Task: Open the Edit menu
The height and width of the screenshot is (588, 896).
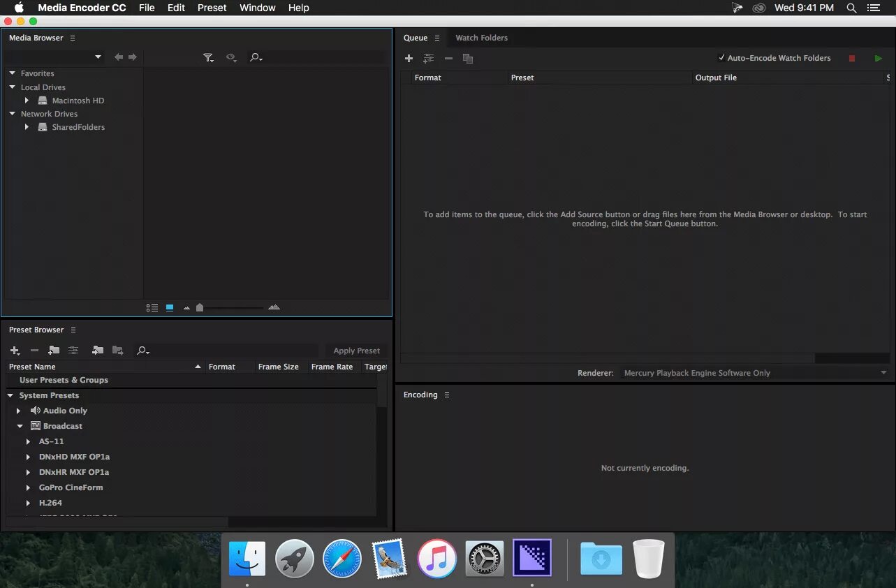Action: (x=177, y=8)
